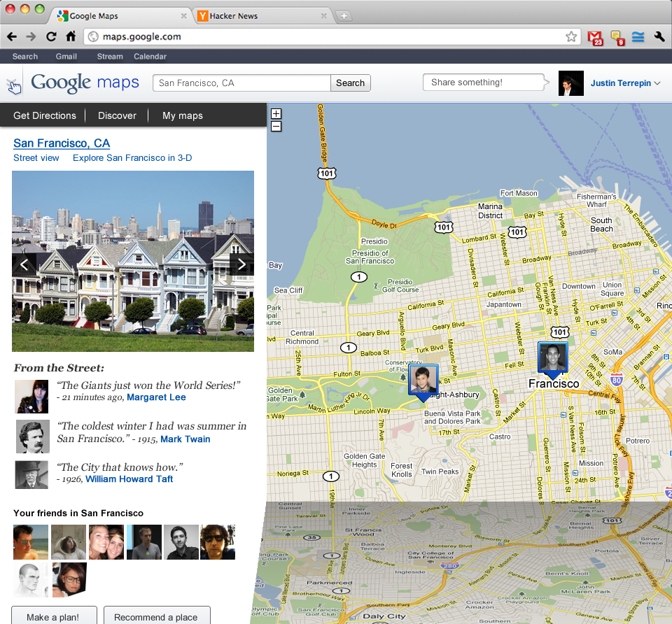Click the Twin Peaks map label

tap(440, 471)
